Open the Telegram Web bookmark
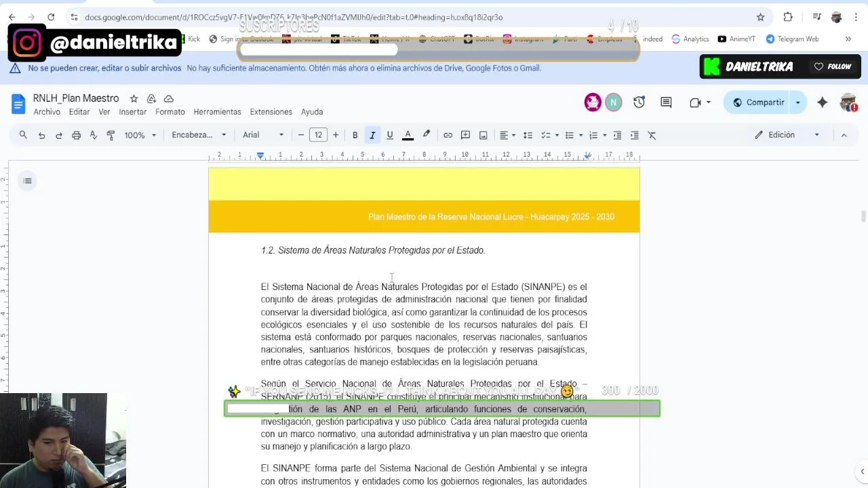 click(x=792, y=39)
